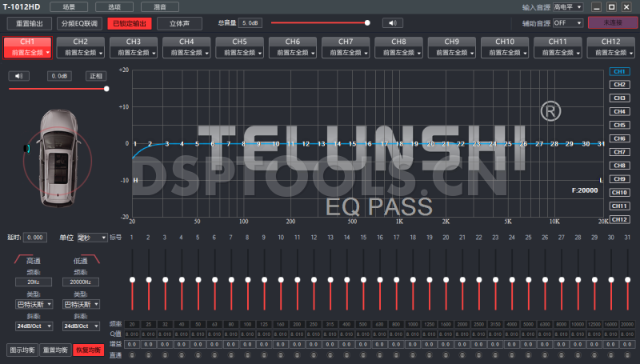Open the high-pass 类型 filter type dropdown
The image size is (640, 364).
[34, 304]
